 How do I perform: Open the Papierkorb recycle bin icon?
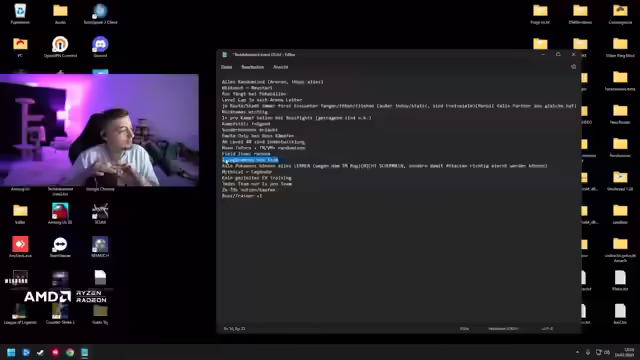tap(20, 14)
